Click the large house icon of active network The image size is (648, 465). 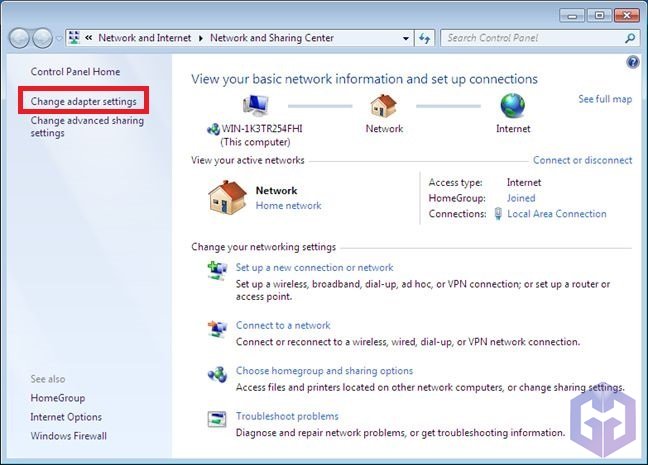click(x=227, y=197)
